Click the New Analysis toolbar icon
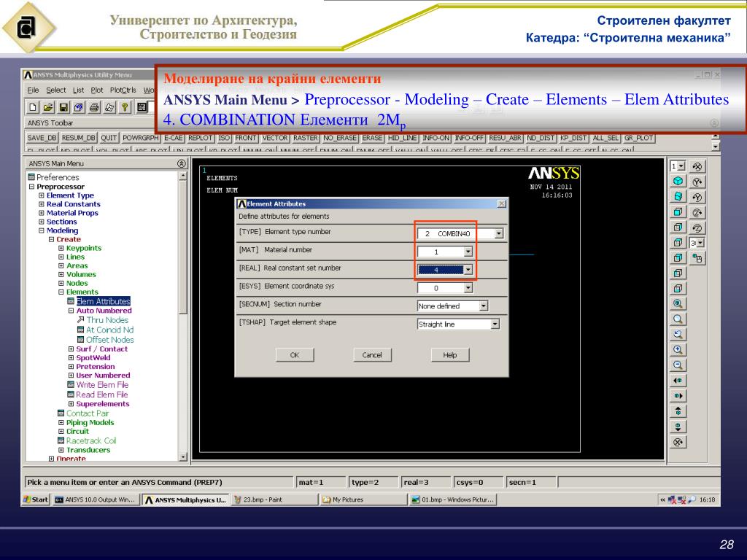Screen dimensions: 747x560 32,107
